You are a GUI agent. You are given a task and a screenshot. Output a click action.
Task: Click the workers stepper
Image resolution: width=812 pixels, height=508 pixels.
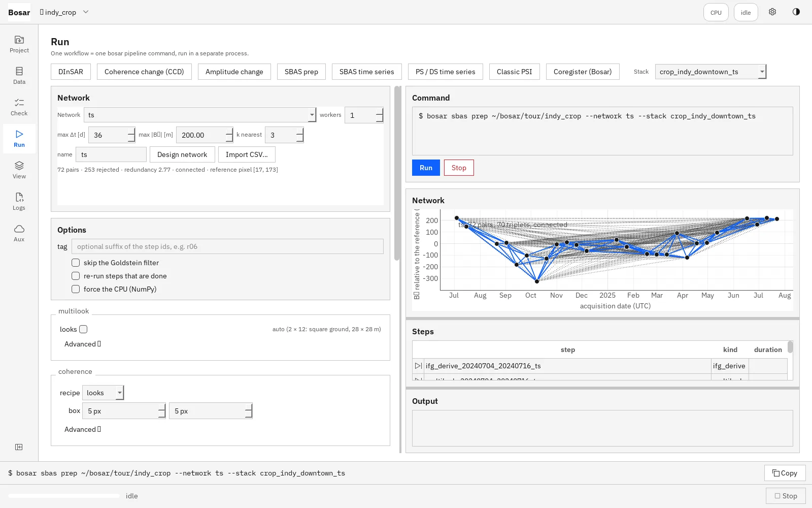coord(364,115)
